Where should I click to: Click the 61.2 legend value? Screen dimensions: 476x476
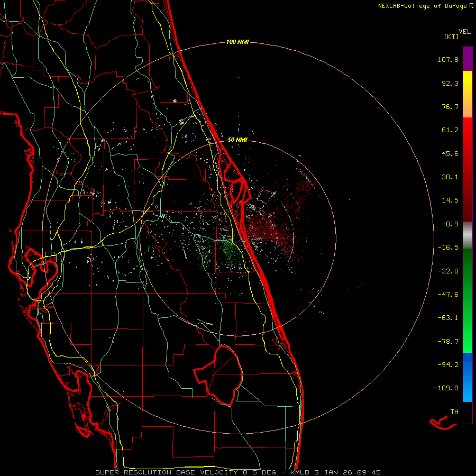[450, 130]
